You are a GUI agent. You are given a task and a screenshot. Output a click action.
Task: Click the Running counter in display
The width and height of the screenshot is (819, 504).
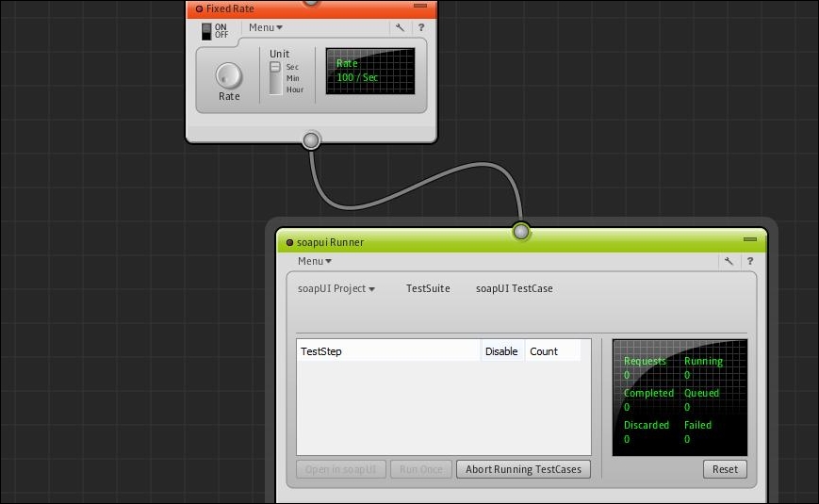tap(703, 367)
